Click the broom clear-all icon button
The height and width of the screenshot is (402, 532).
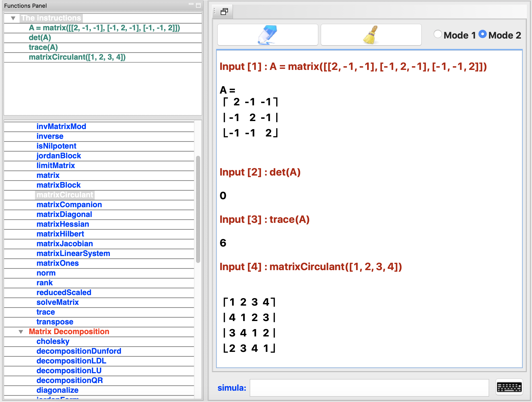pyautogui.click(x=371, y=35)
